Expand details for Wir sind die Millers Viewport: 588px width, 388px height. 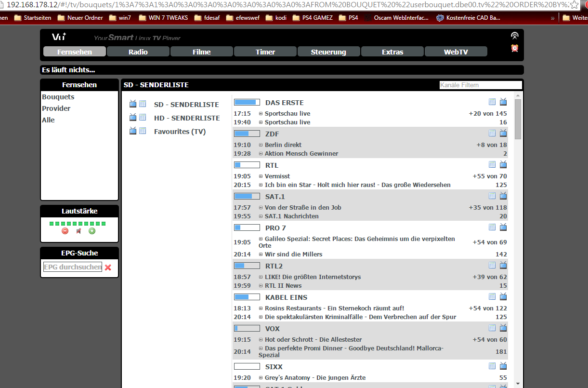click(x=261, y=254)
